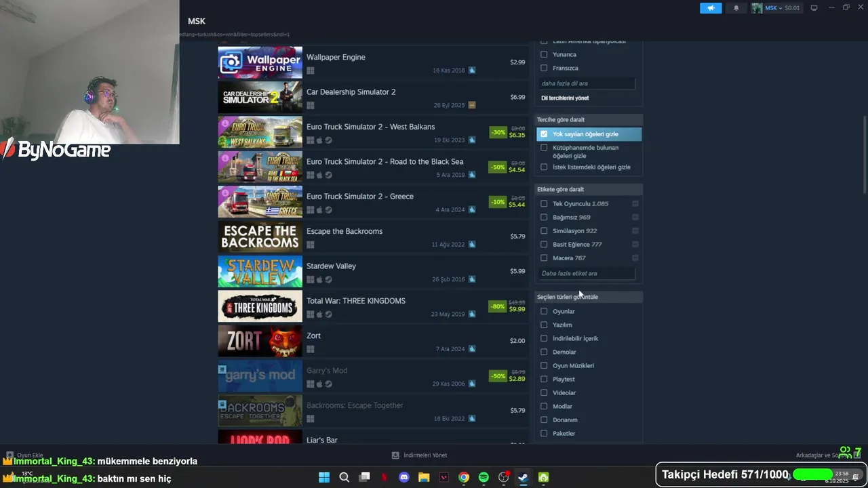Image resolution: width=868 pixels, height=488 pixels.
Task: Open Task View in taskbar
Action: [364, 477]
